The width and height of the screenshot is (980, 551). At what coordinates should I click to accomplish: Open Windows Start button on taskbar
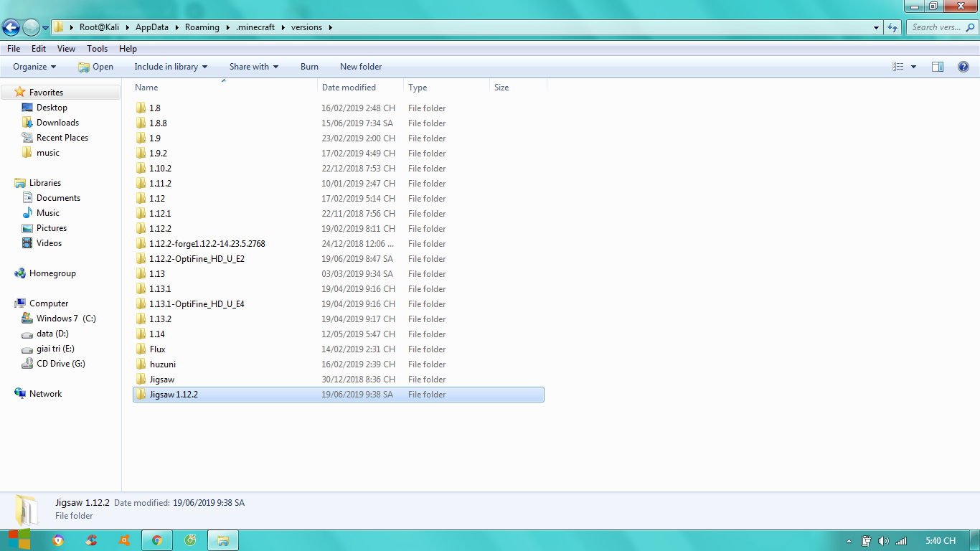coord(19,540)
